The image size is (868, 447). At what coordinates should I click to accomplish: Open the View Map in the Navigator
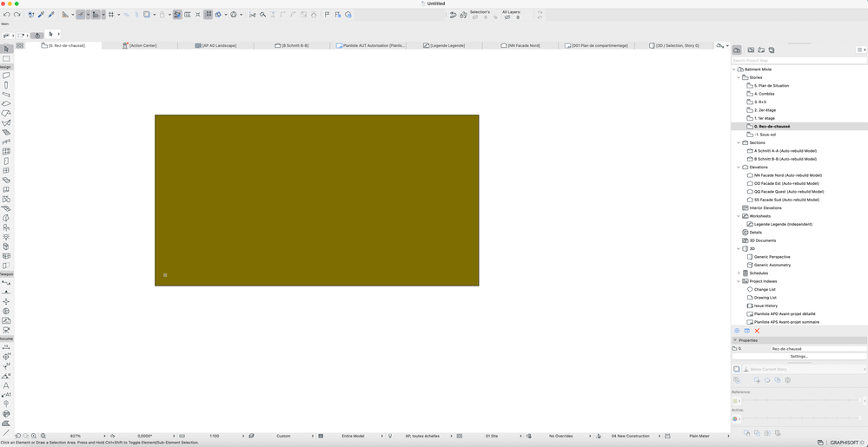pos(752,49)
